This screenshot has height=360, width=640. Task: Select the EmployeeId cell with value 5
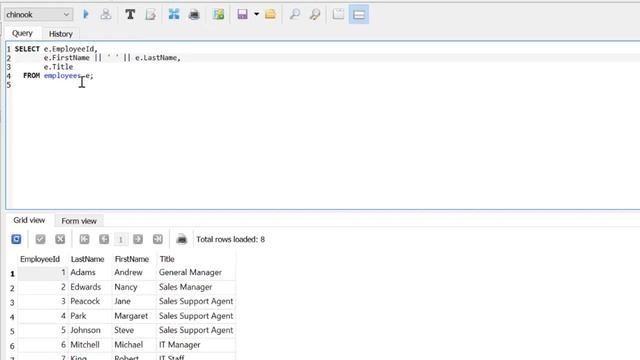coord(43,330)
